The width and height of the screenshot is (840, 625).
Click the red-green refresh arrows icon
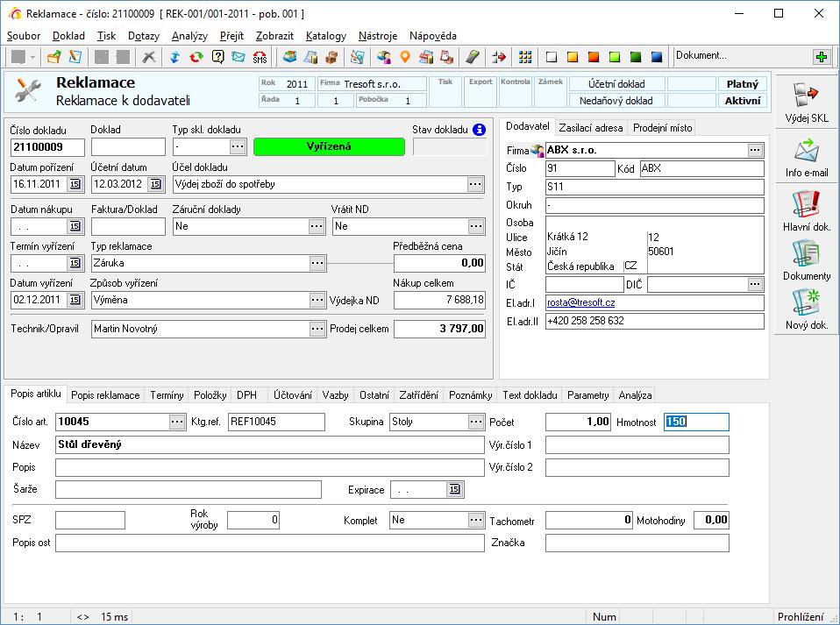point(196,57)
